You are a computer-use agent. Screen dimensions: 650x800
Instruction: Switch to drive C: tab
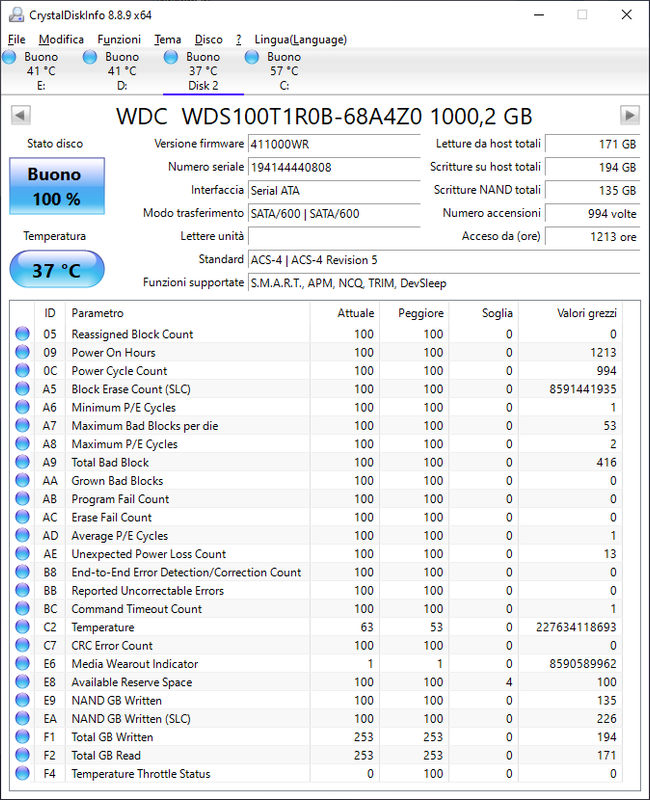click(x=284, y=71)
